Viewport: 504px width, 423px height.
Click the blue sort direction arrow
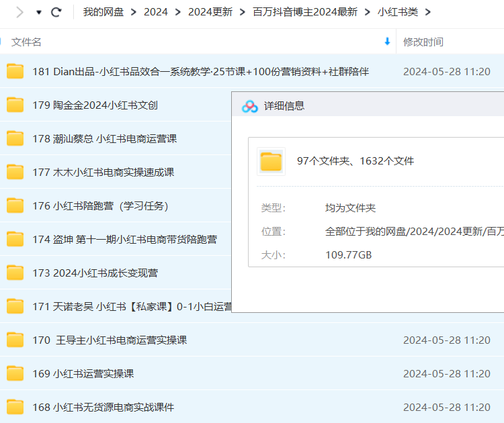coord(387,42)
